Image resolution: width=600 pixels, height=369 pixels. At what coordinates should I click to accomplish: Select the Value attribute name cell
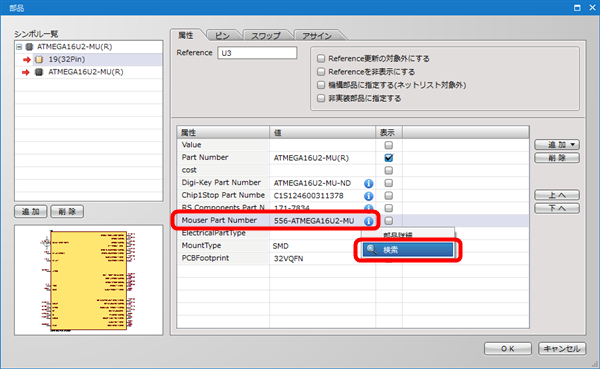pos(223,145)
